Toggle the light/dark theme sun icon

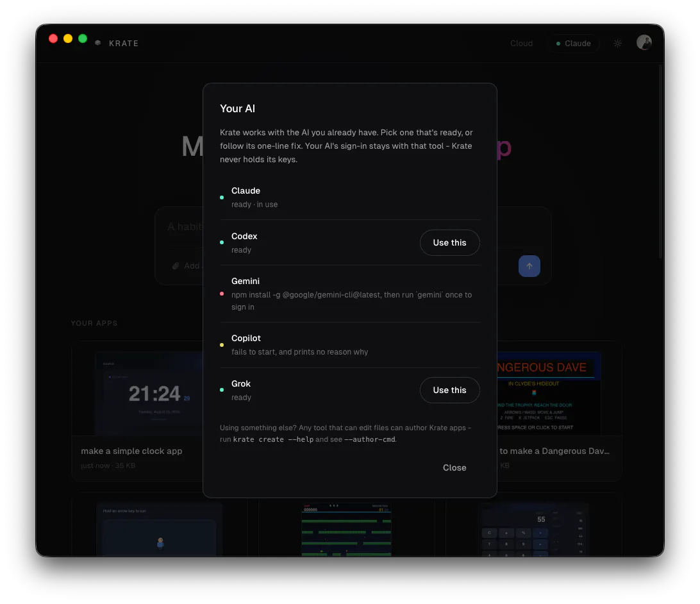tap(617, 44)
